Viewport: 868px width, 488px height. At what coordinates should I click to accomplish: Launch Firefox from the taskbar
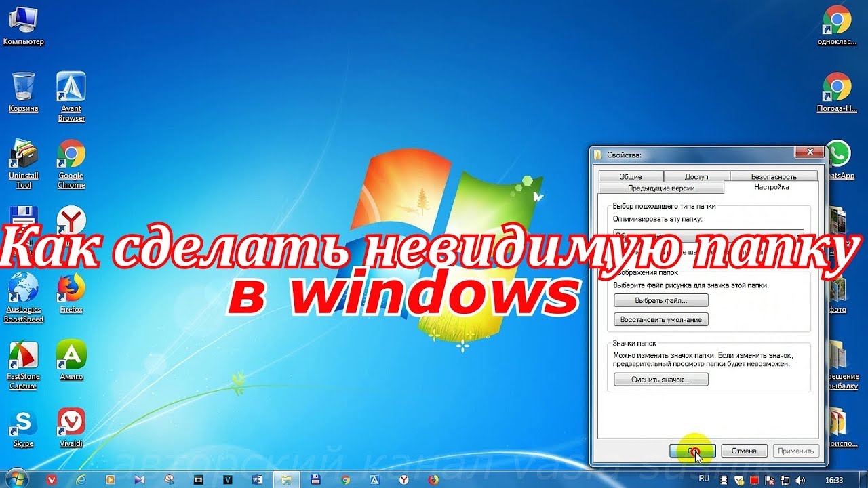point(433,479)
